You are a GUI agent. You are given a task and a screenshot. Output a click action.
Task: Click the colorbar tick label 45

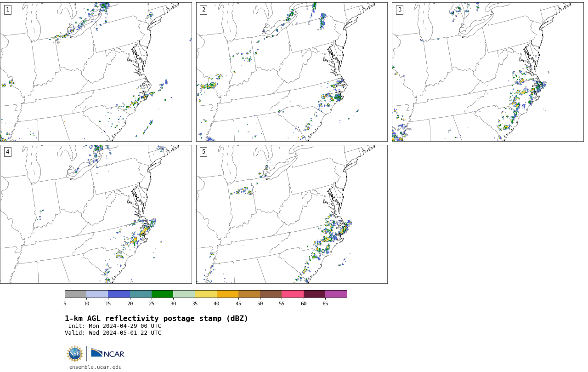pyautogui.click(x=238, y=303)
